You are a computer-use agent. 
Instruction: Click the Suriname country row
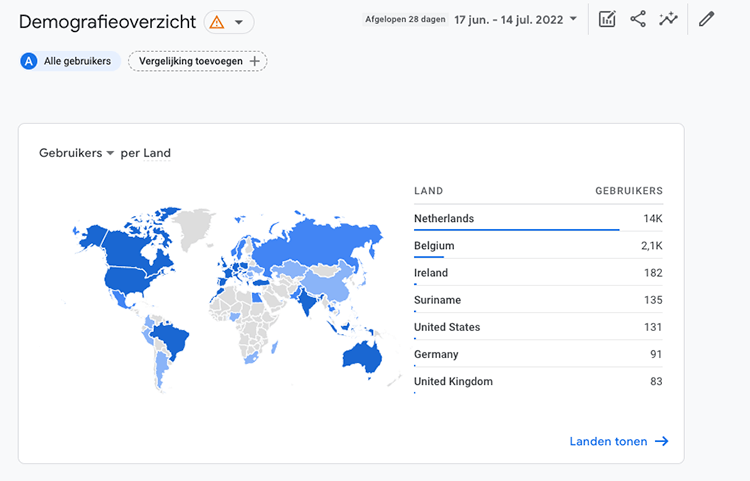click(538, 300)
